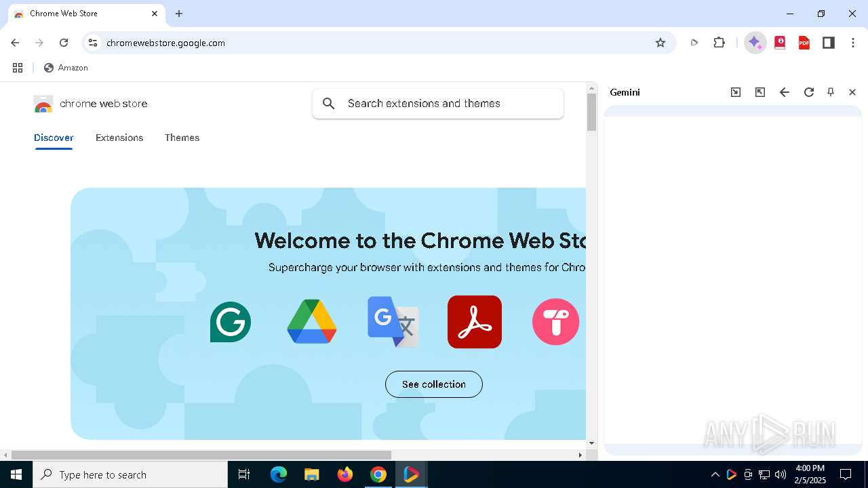Select the Discover tab
868x488 pixels.
coord(54,138)
